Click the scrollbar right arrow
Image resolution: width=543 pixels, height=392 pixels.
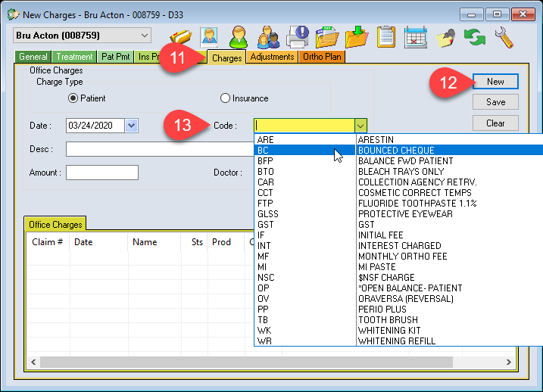[x=509, y=362]
